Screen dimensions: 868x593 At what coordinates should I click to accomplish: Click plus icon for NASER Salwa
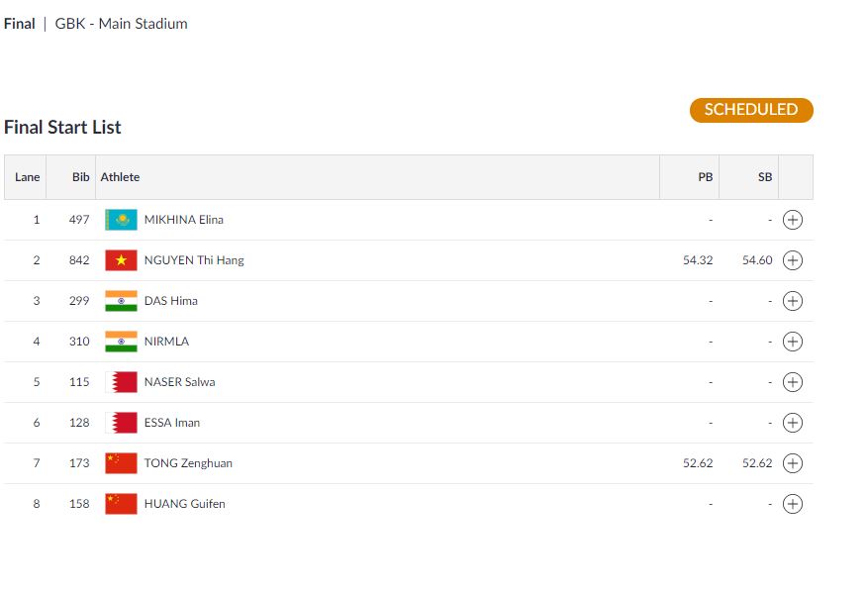[792, 382]
